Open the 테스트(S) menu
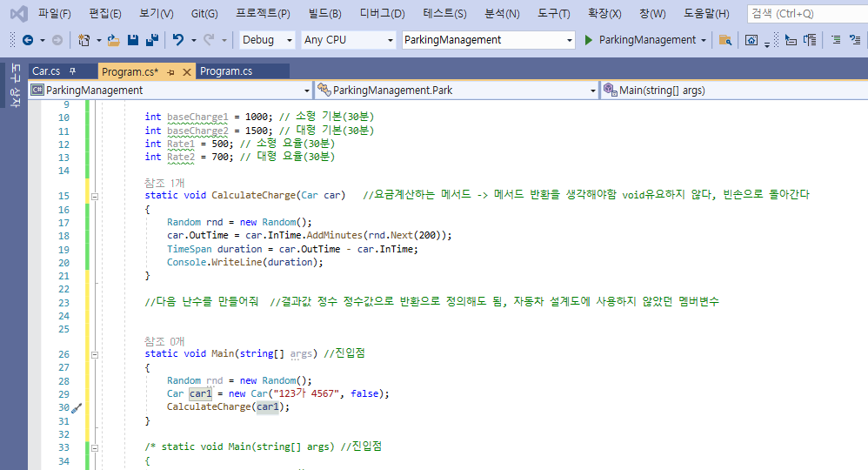Viewport: 868px width, 470px height. [x=444, y=13]
